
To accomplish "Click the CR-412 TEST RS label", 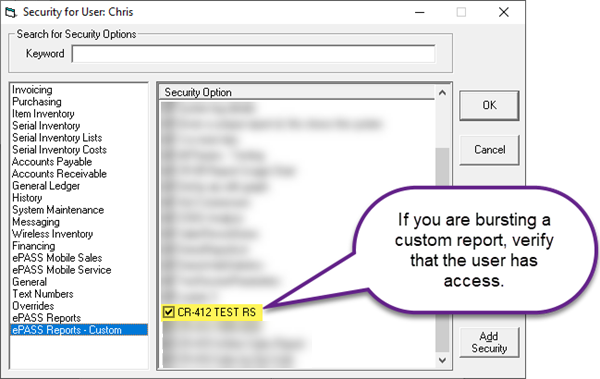I will pos(217,312).
